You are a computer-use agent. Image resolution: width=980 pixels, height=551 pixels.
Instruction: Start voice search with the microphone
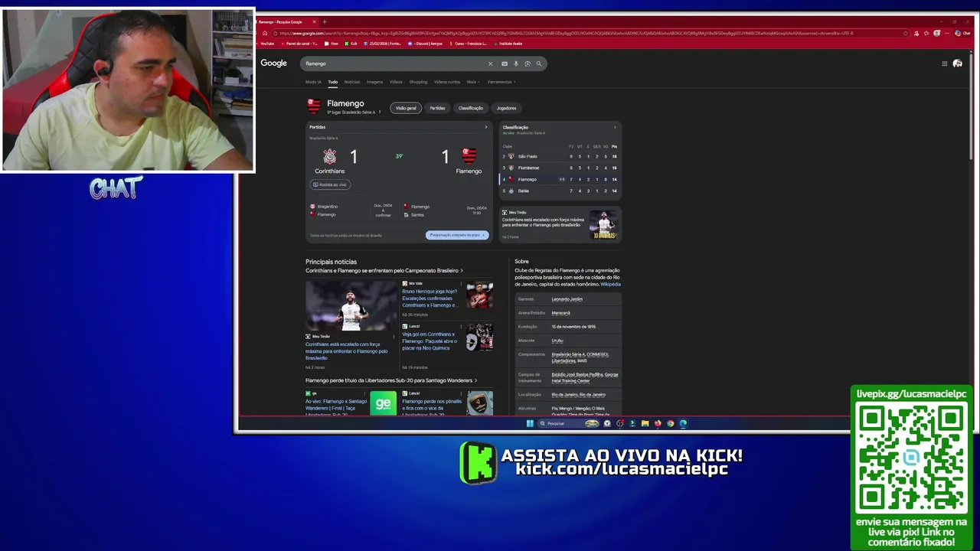pyautogui.click(x=516, y=64)
